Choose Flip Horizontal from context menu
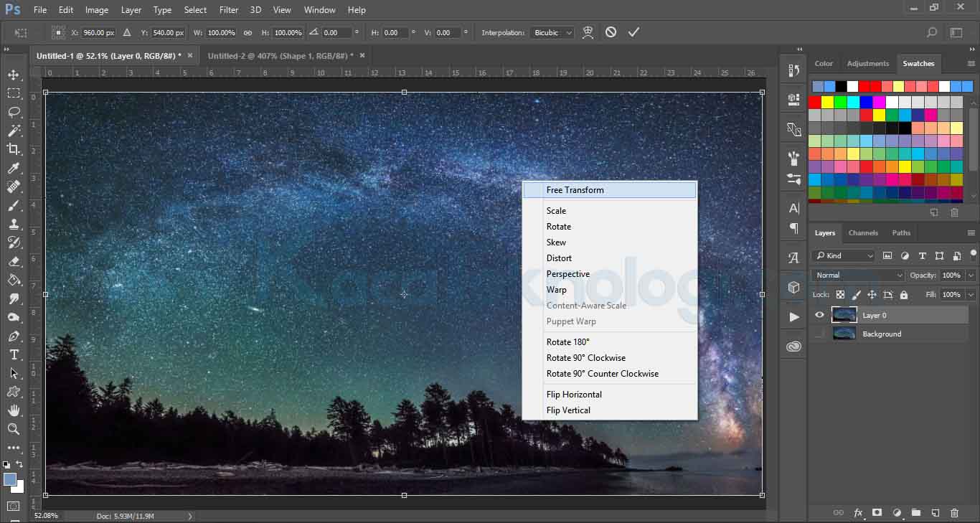This screenshot has width=980, height=523. pos(574,395)
